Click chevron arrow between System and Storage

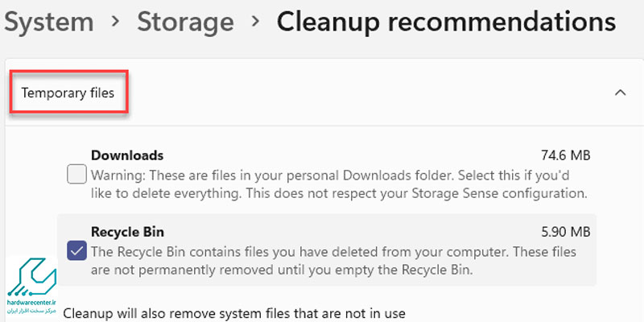tap(116, 22)
